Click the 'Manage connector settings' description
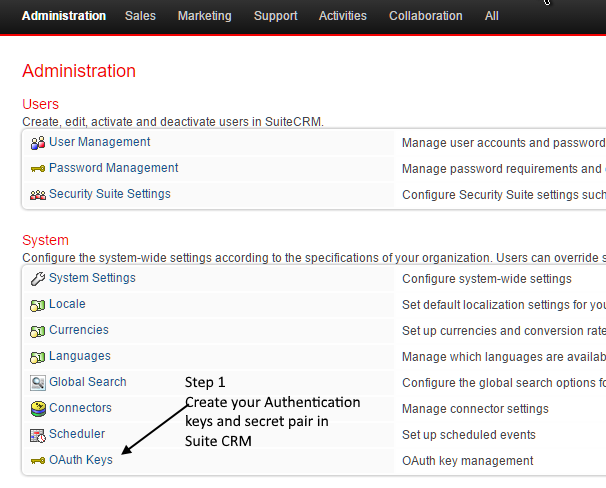 475,409
